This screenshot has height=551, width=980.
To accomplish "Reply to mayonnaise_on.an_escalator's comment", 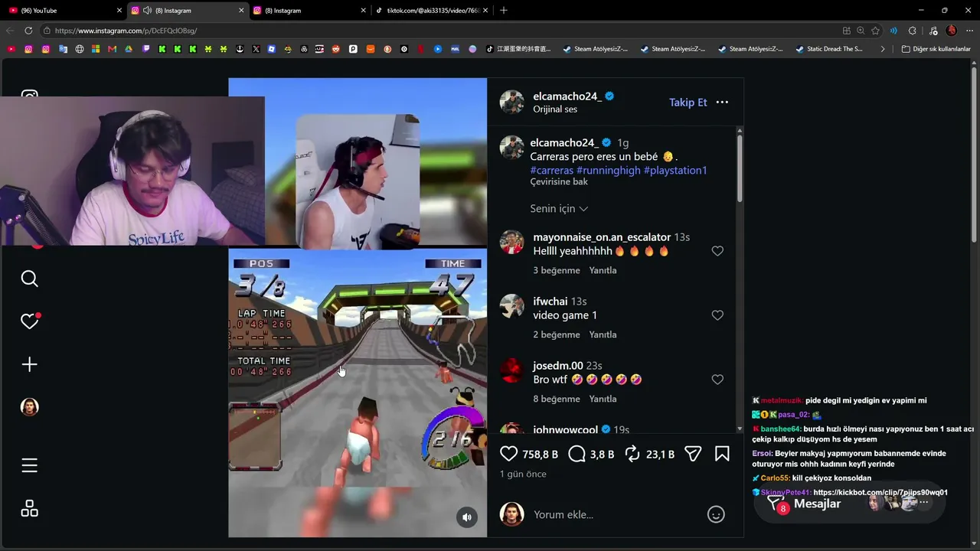I will point(603,270).
